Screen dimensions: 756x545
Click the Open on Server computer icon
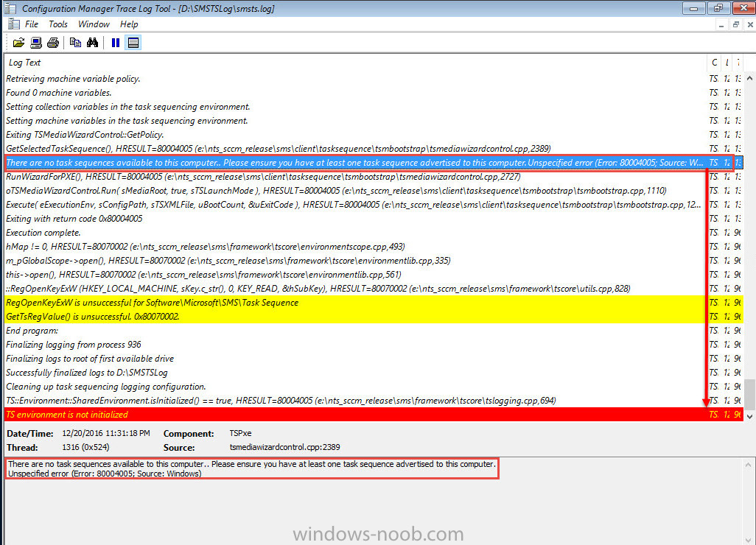click(36, 43)
